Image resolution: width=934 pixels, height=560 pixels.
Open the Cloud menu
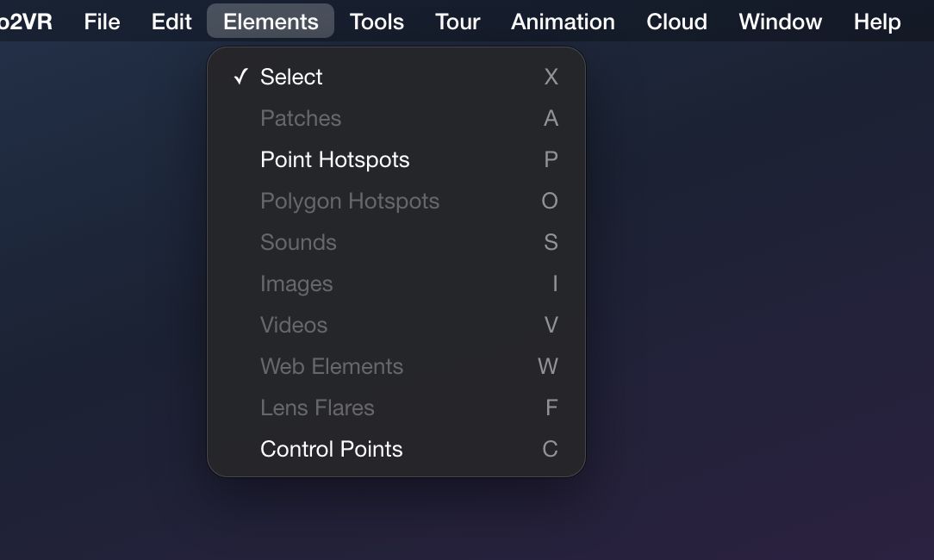point(676,22)
